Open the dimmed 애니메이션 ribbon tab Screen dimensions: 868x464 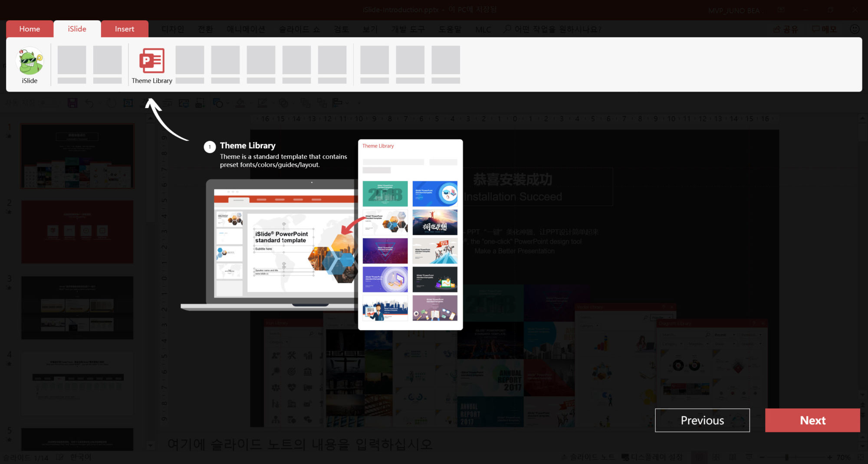[246, 29]
